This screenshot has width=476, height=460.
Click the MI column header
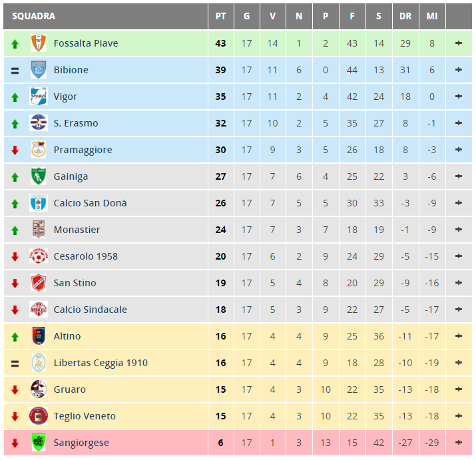pos(432,16)
